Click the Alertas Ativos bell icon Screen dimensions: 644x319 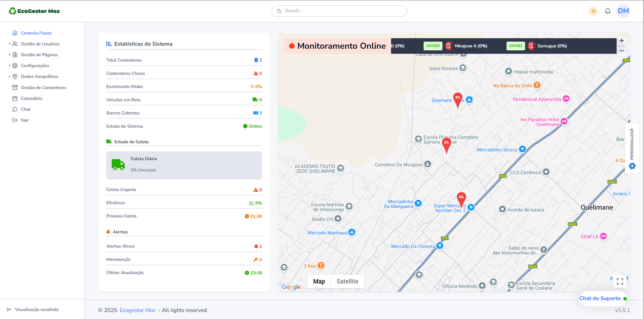click(256, 246)
